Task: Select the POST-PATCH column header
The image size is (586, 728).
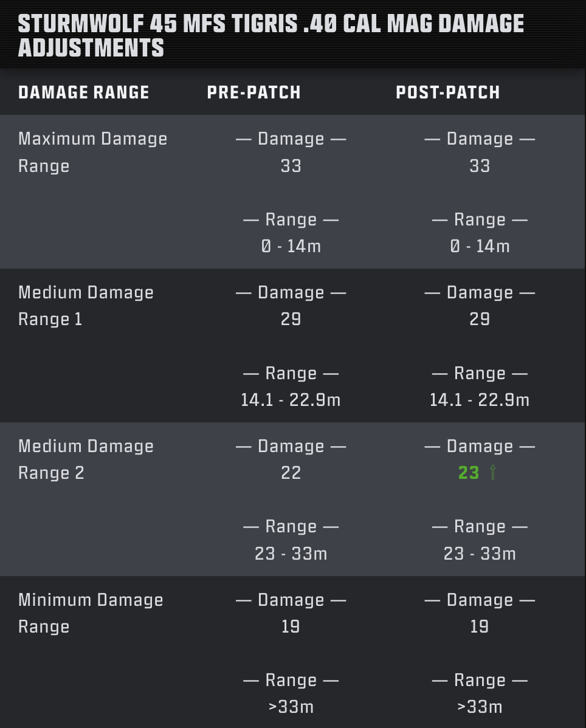Action: click(448, 92)
